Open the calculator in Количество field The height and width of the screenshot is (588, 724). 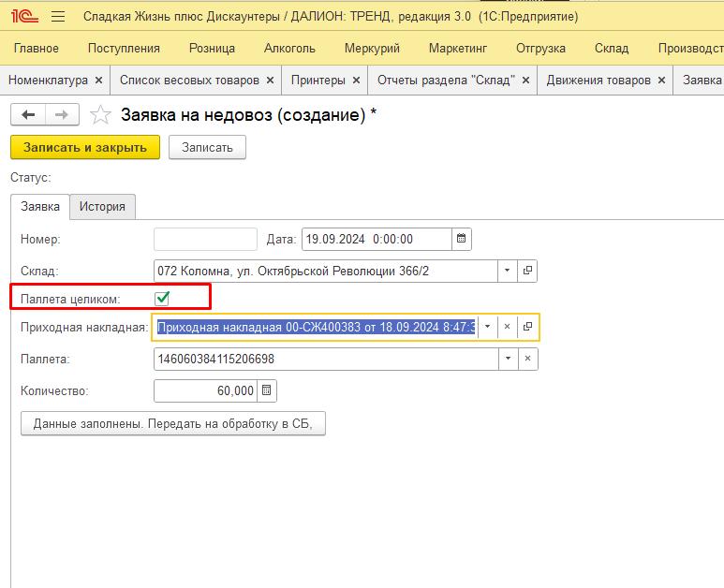click(266, 390)
